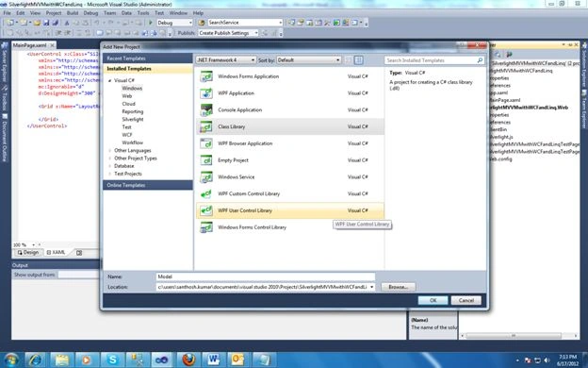The height and width of the screenshot is (368, 588).
Task: Select the Silverlight category under Visual C#
Action: pyautogui.click(x=133, y=120)
